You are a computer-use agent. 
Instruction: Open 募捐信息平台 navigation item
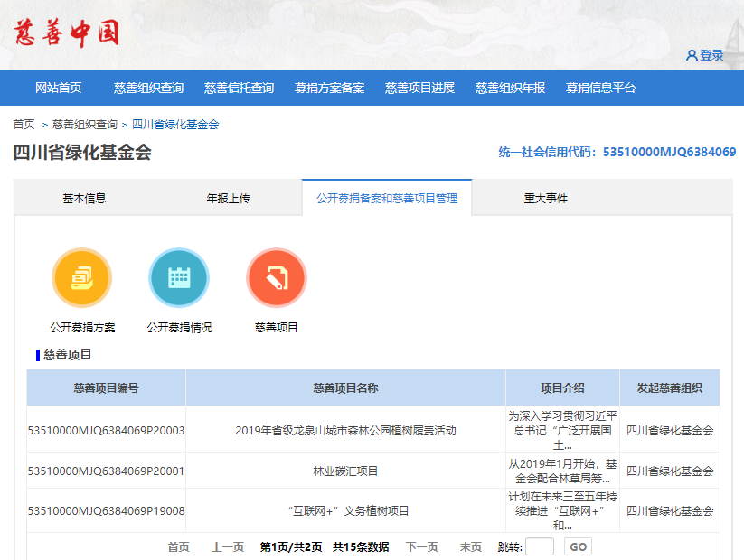click(x=600, y=88)
